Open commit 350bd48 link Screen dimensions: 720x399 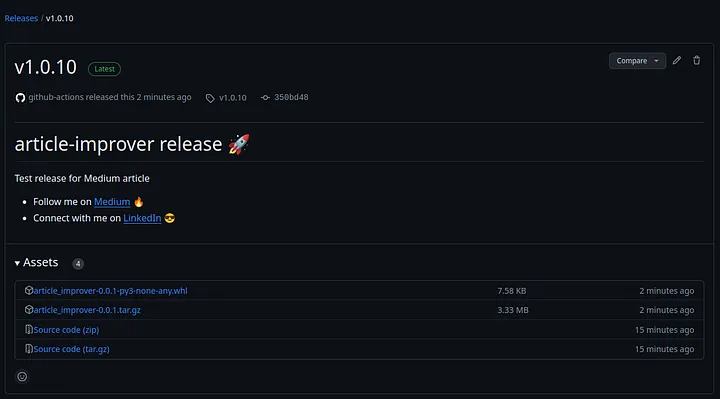291,97
